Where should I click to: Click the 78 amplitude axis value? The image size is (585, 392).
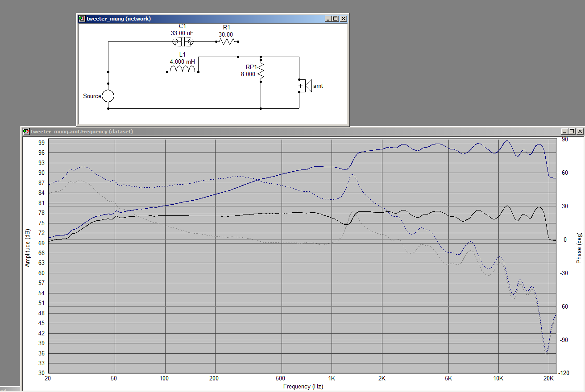41,213
